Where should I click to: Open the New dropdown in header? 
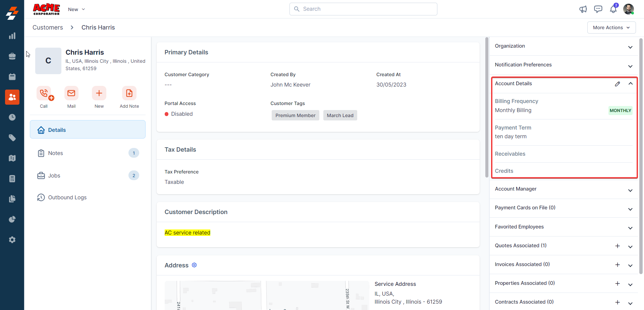(x=76, y=9)
